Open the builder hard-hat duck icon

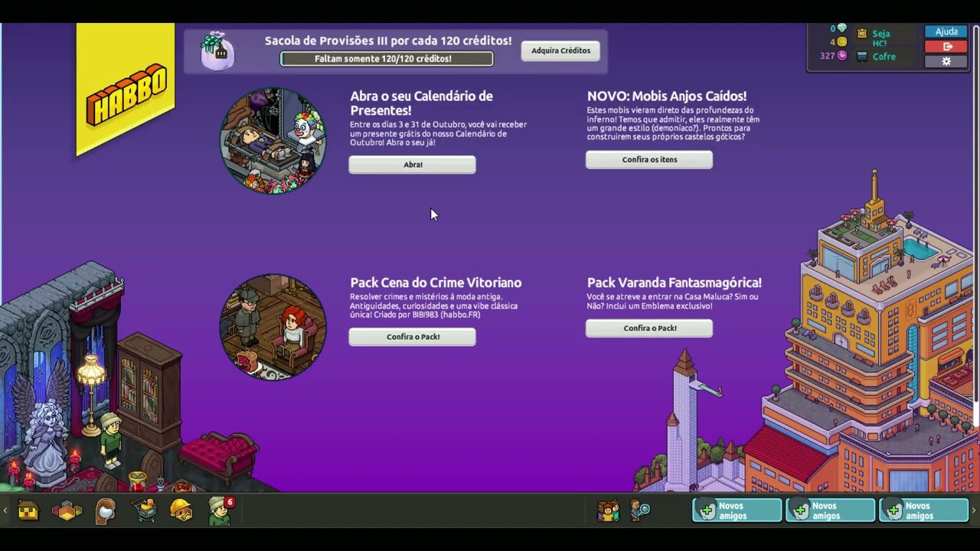pyautogui.click(x=181, y=510)
